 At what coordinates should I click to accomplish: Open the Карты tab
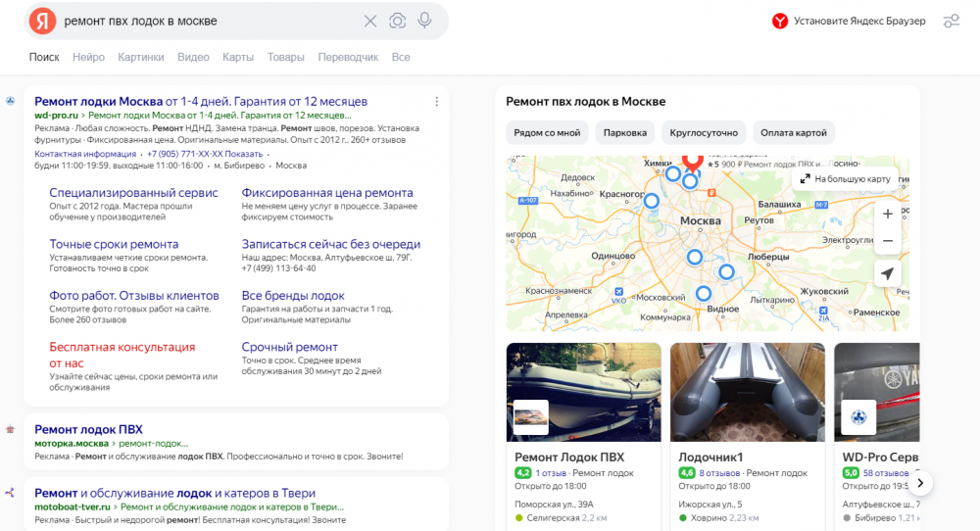click(x=238, y=57)
